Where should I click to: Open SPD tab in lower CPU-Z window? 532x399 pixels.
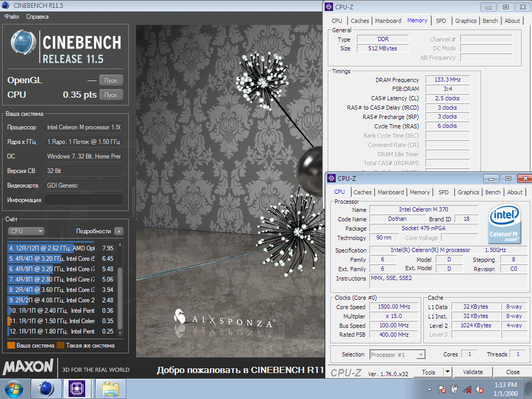444,192
